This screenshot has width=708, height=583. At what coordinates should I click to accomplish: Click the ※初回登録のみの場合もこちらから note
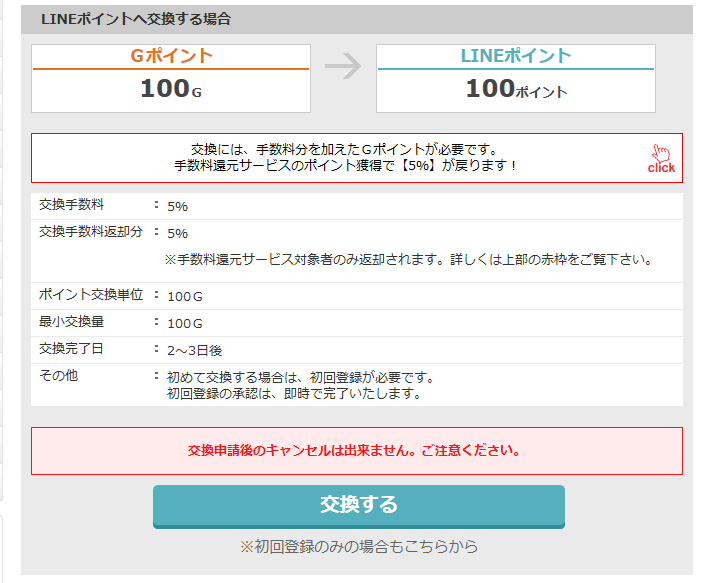[359, 546]
